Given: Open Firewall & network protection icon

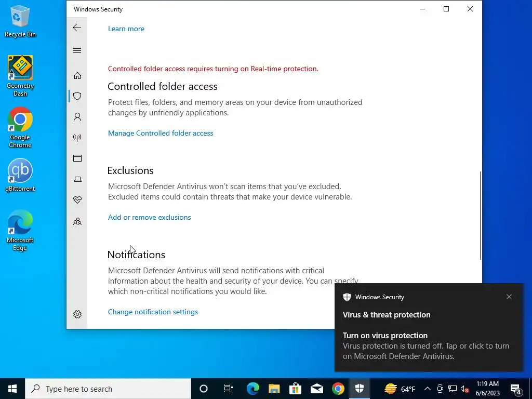Looking at the screenshot, I should tap(77, 137).
